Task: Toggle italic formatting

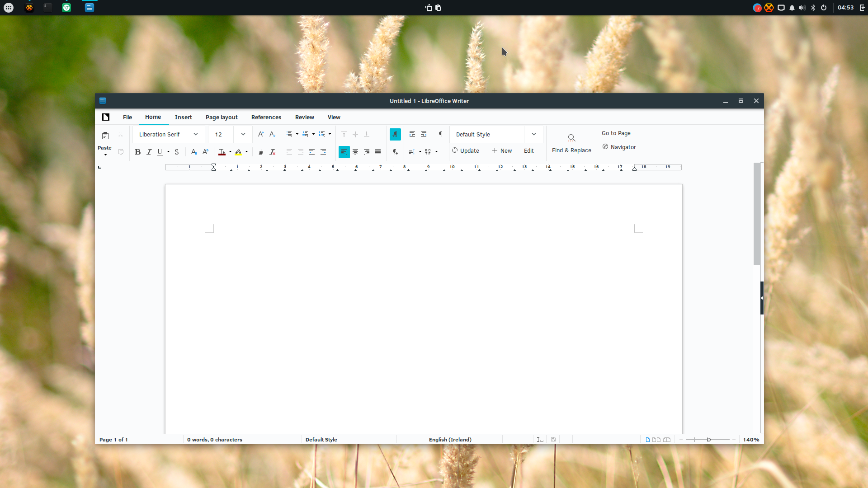Action: pos(149,152)
